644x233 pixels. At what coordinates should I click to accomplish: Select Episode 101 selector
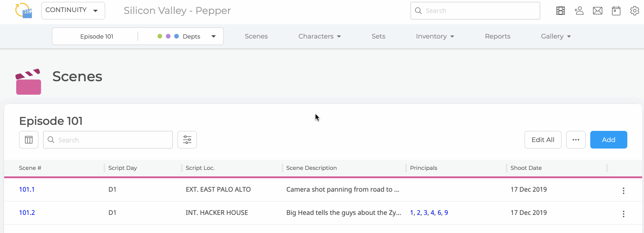96,36
